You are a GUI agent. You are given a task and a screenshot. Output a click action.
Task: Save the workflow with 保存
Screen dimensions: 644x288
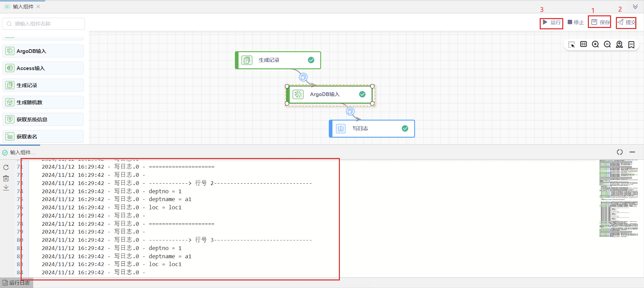(600, 23)
